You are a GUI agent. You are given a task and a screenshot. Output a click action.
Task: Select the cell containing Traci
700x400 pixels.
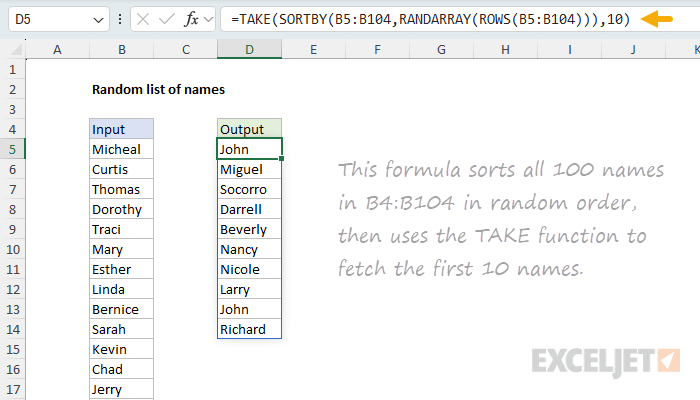pyautogui.click(x=121, y=229)
